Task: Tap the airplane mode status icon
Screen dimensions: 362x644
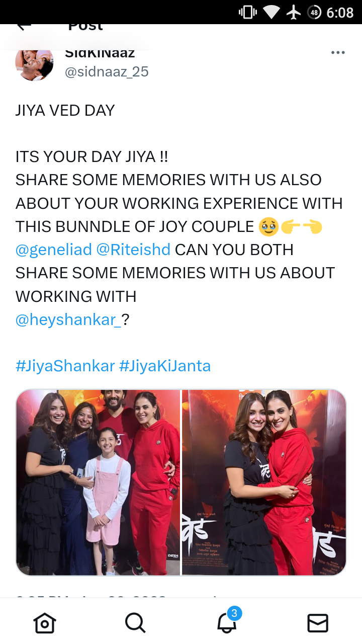Action: click(x=294, y=12)
